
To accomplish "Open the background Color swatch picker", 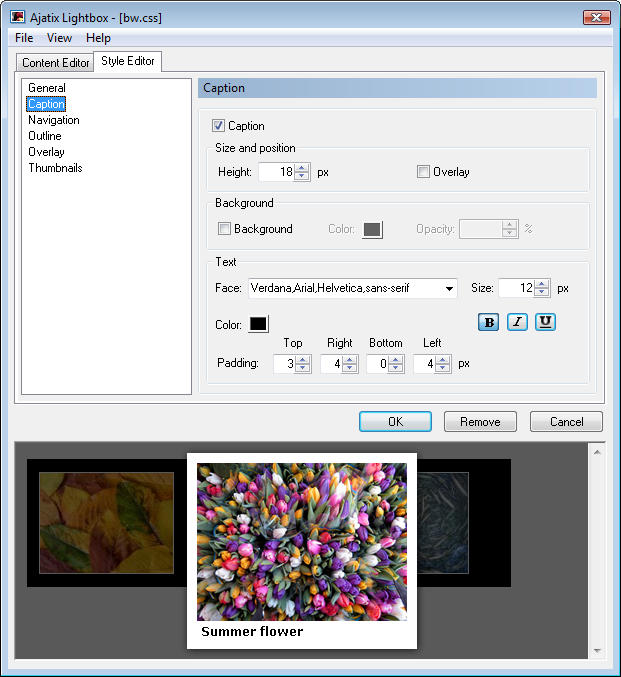I will tap(372, 230).
